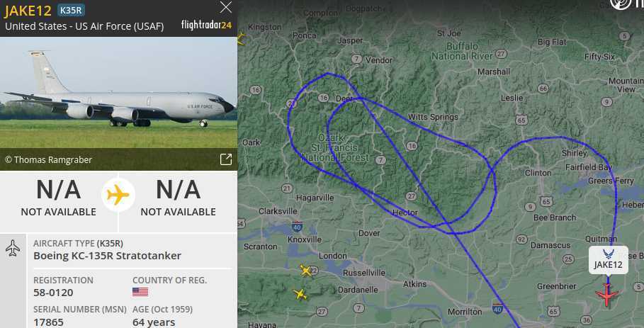Viewport: 644px width, 328px height.
Task: Click the gray airplane icon beside Aircraft Type
Action: (x=13, y=249)
